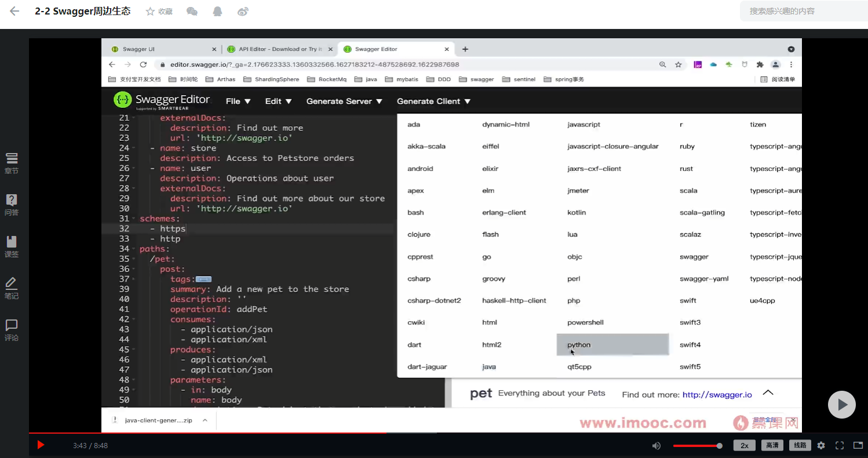Image resolution: width=868 pixels, height=458 pixels.
Task: Change playback speed with the 2x button
Action: (744, 445)
